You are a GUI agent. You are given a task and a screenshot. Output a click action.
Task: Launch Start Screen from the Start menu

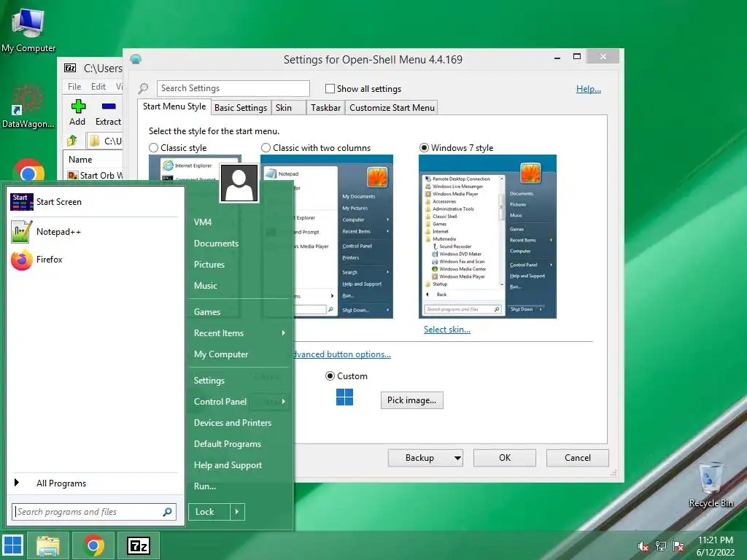(94, 202)
